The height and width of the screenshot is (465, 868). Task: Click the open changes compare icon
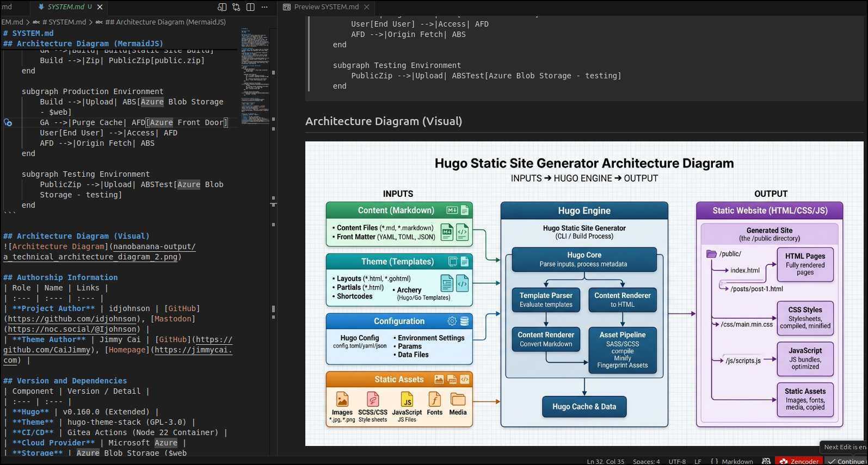pyautogui.click(x=236, y=7)
